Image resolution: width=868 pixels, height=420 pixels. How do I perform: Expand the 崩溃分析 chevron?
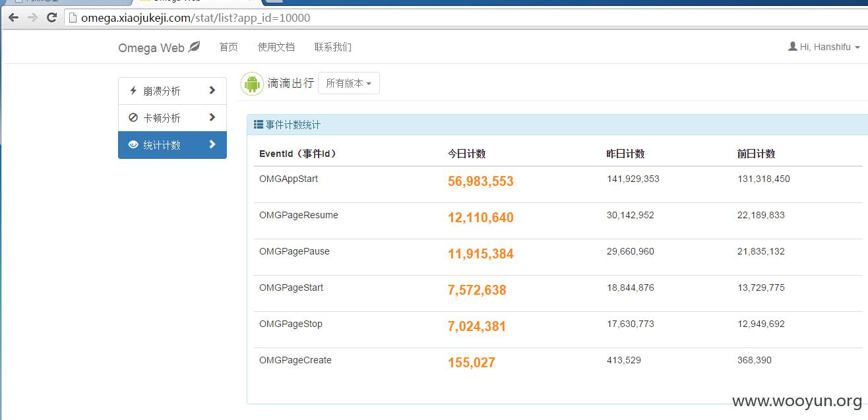(212, 90)
